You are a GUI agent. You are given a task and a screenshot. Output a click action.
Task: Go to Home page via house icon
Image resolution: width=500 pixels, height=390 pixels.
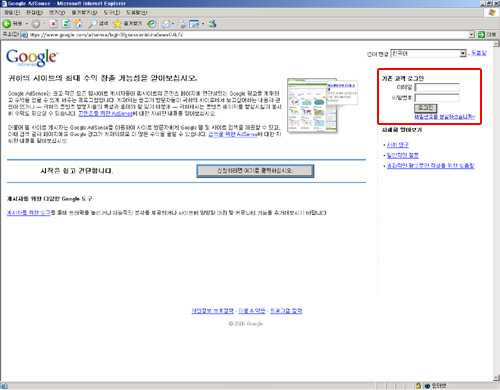click(x=78, y=24)
